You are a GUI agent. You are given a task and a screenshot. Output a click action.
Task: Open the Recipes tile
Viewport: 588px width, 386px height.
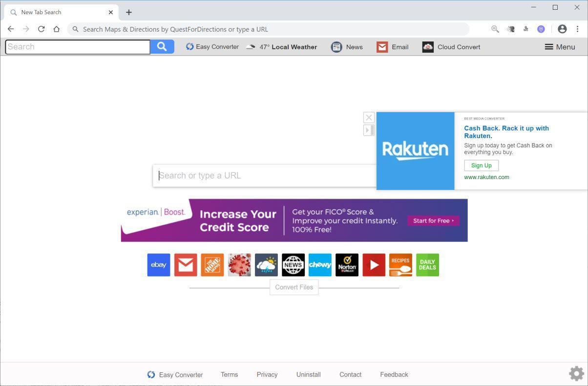(400, 265)
